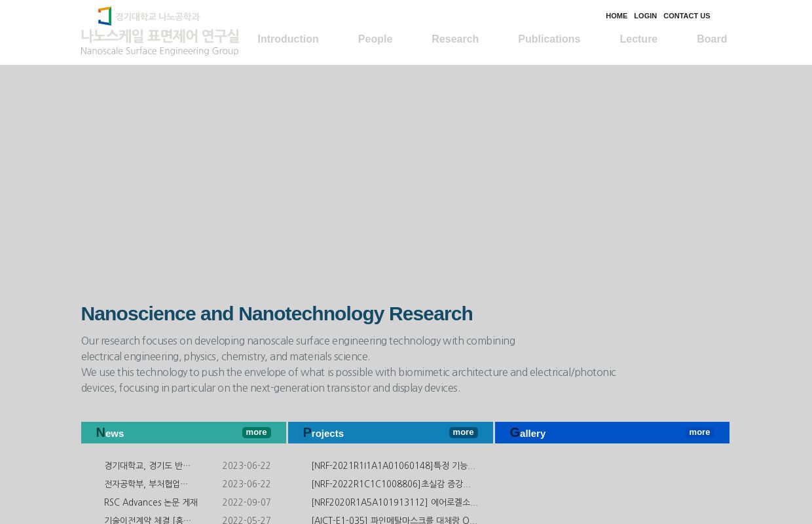This screenshot has width=812, height=524.
Task: Open the '경기대학교, 경기도 반…' news item
Action: tap(147, 466)
